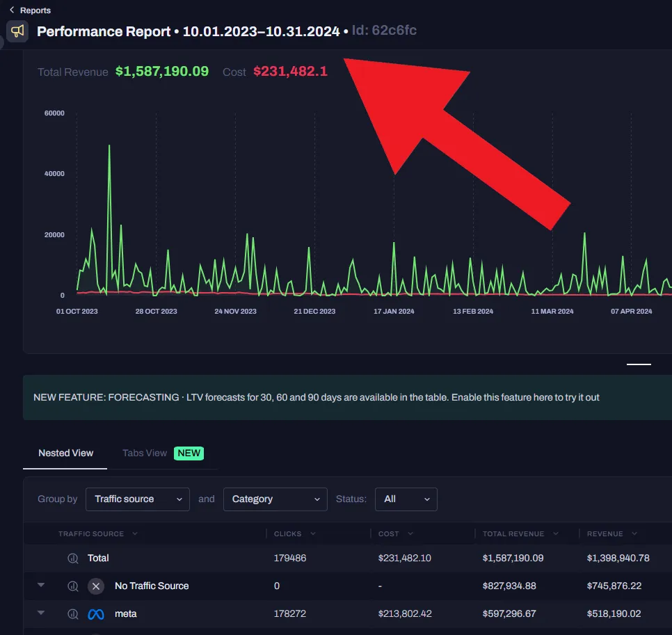Expand the No Traffic Source row
672x635 pixels.
point(41,585)
